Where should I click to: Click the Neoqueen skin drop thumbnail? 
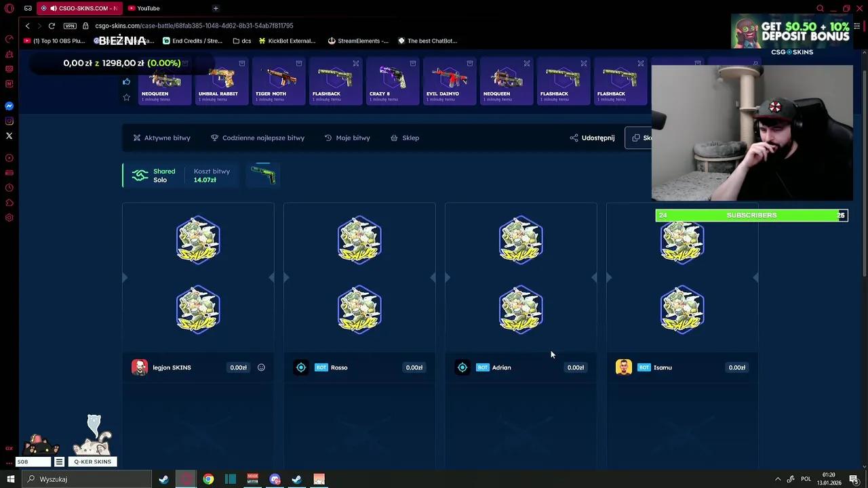165,81
